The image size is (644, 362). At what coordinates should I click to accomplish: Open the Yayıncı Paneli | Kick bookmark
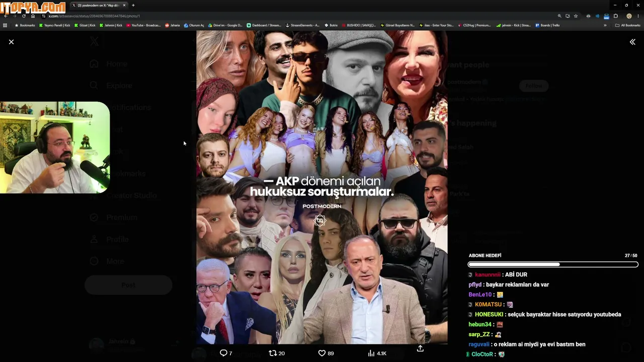point(55,25)
